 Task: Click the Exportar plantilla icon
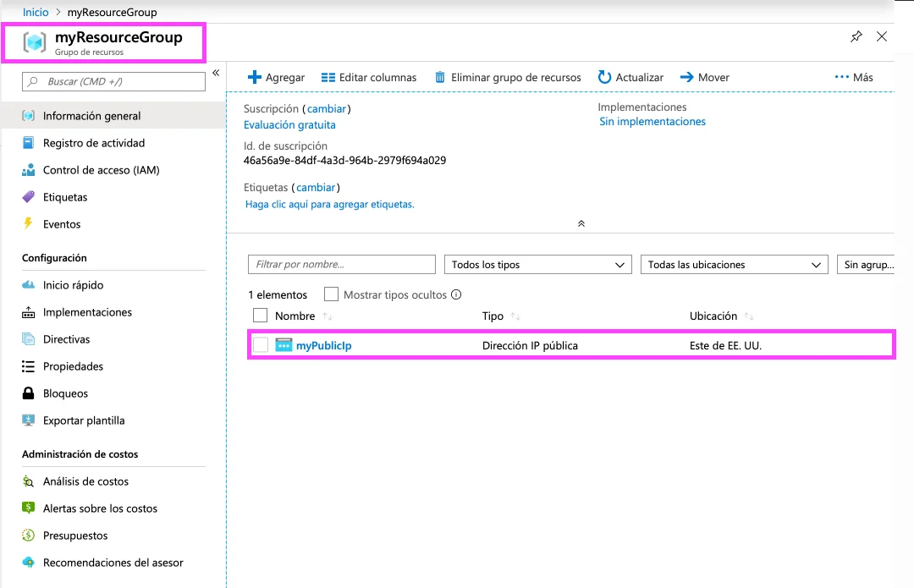[x=28, y=420]
